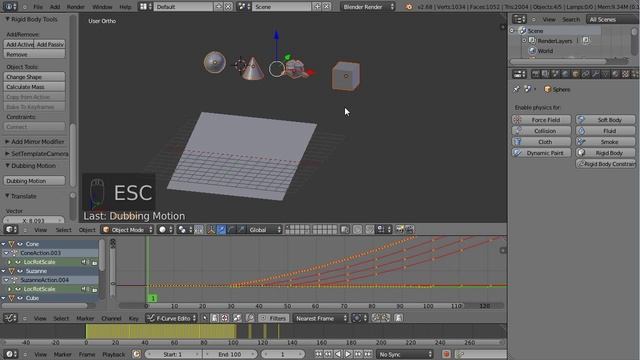
Task: Click the add new screen layout plus icon
Action: pyautogui.click(x=219, y=7)
